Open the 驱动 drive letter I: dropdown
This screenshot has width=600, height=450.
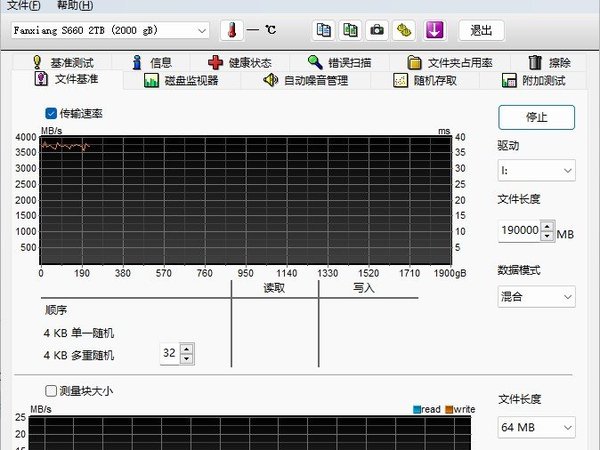pyautogui.click(x=536, y=170)
